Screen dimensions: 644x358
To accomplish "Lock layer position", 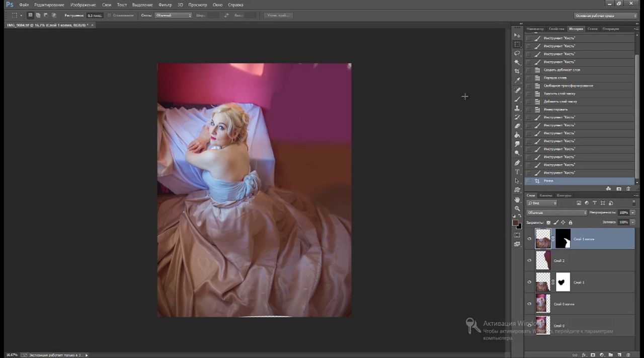I will click(x=563, y=222).
